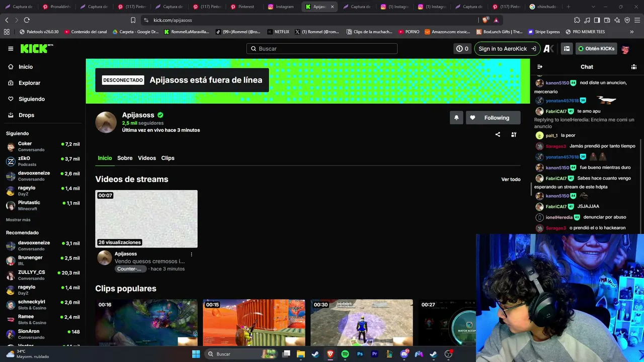The height and width of the screenshot is (362, 644).
Task: Reload the page with the refresh icon
Action: pyautogui.click(x=27, y=20)
